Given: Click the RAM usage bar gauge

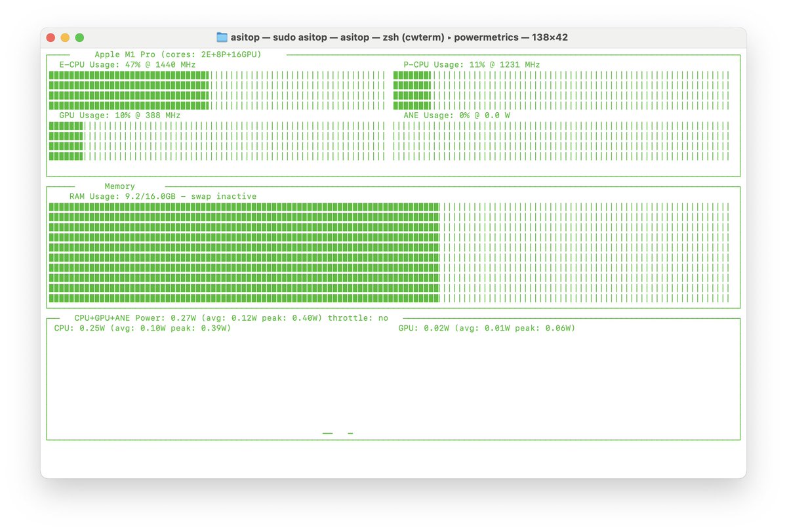Looking at the screenshot, I should coord(389,252).
